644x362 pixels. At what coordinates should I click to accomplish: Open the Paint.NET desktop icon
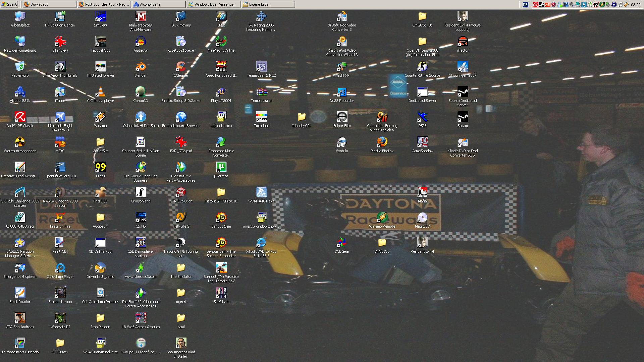click(60, 243)
